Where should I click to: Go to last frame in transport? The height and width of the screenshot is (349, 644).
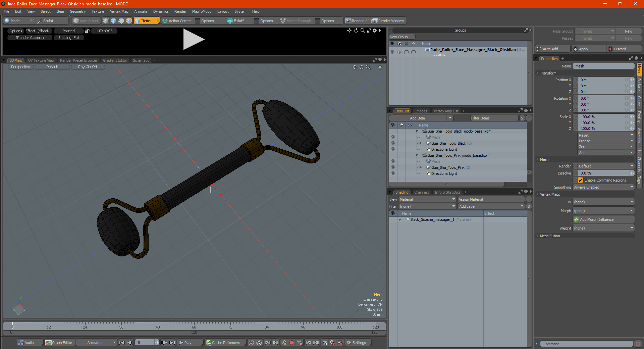coord(172,343)
